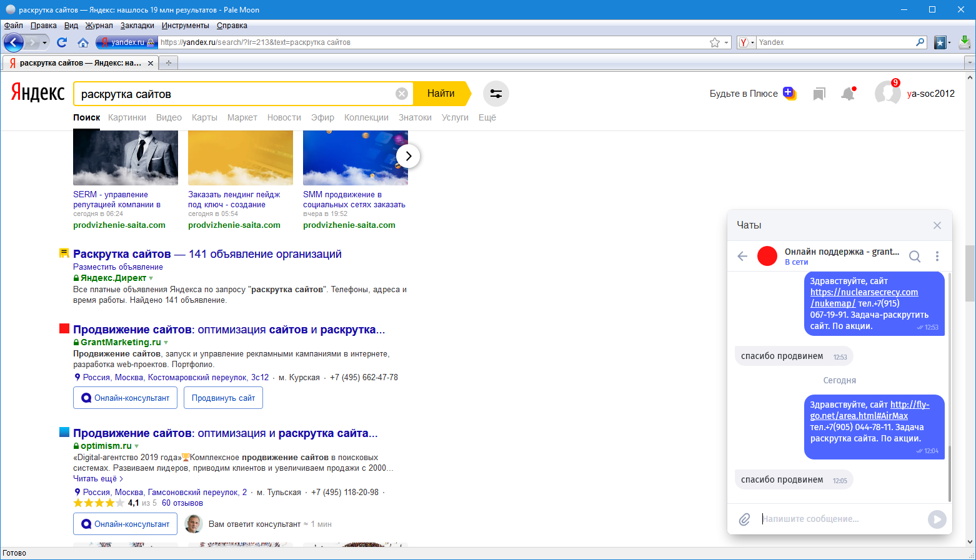Click the location pin for Костомаровский переулок
Viewport: 976px width, 560px height.
pyautogui.click(x=77, y=377)
